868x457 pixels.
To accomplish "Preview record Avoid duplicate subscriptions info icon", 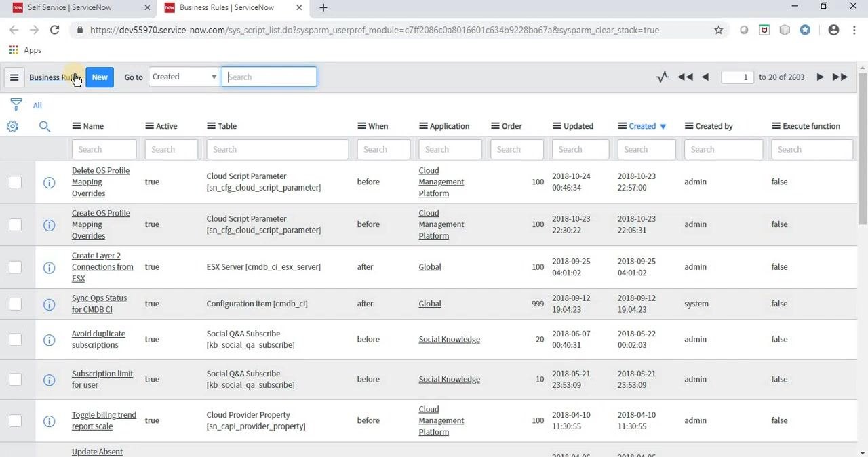I will 49,340.
